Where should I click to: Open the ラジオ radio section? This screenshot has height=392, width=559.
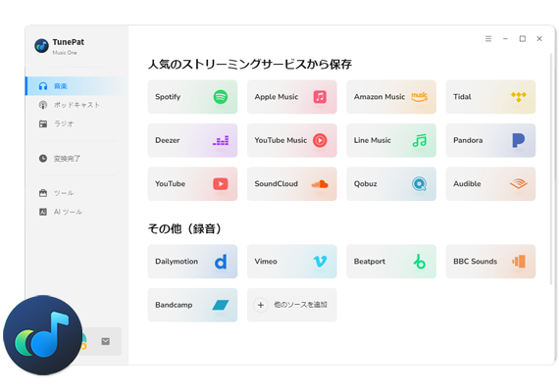coord(76,123)
